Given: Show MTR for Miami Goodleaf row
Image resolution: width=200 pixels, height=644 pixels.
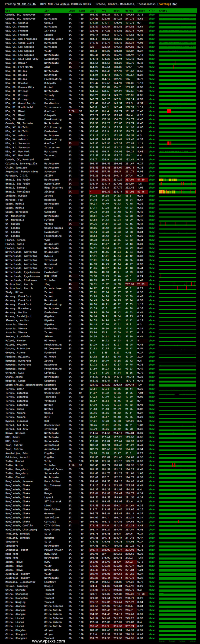Looking at the screenshot, I should point(152,111).
